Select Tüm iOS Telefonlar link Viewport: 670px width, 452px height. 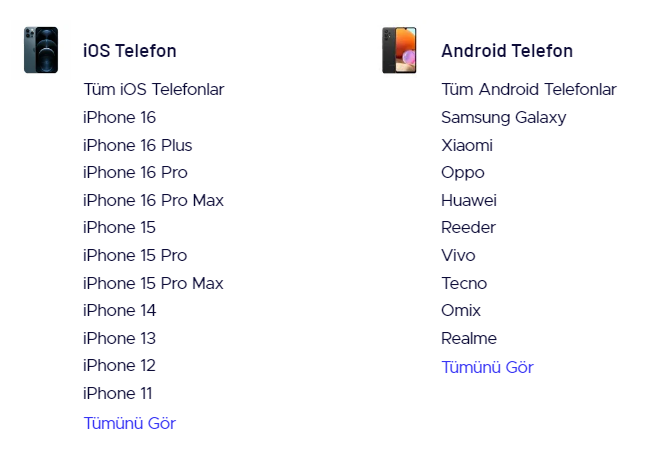click(153, 90)
